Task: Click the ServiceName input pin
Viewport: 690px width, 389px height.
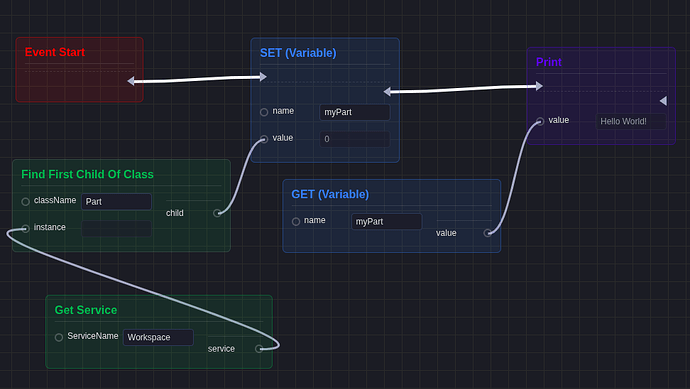Action: click(59, 337)
